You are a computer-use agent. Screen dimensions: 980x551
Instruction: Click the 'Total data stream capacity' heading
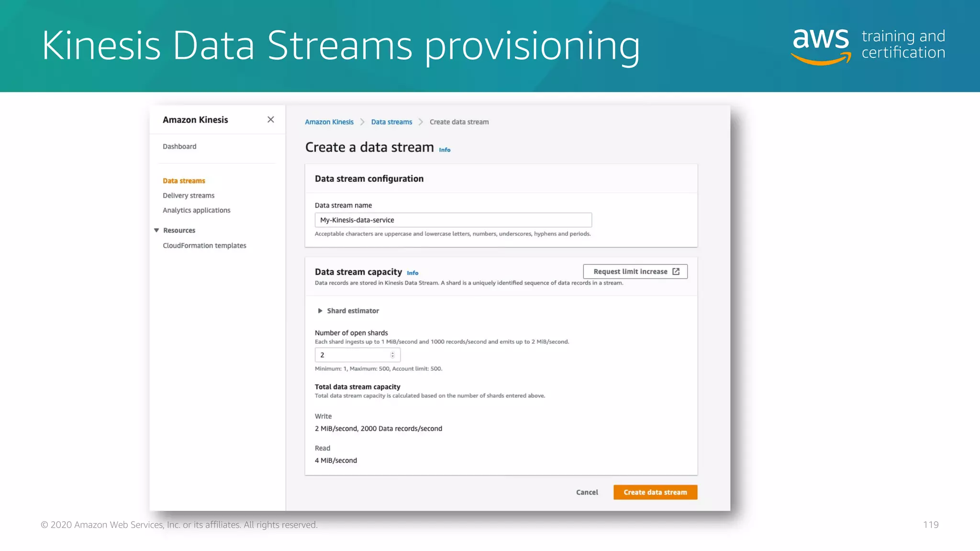pos(357,387)
